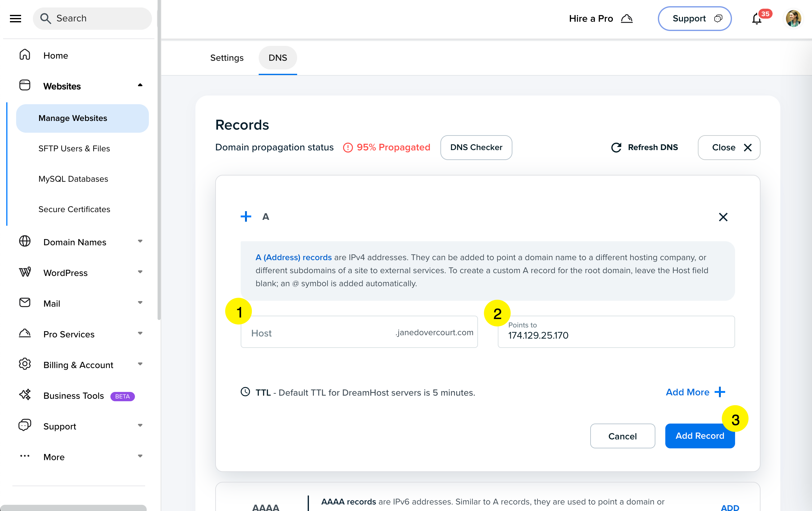Click the blue plus icon beside A

246,216
